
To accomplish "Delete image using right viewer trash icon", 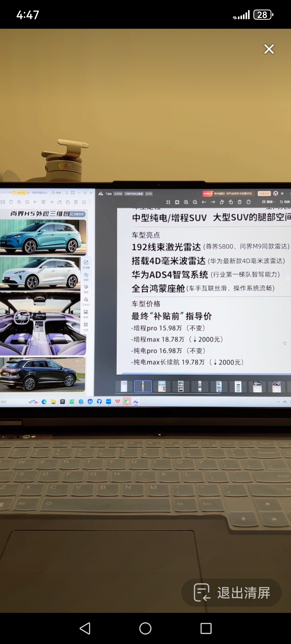I will (240, 202).
